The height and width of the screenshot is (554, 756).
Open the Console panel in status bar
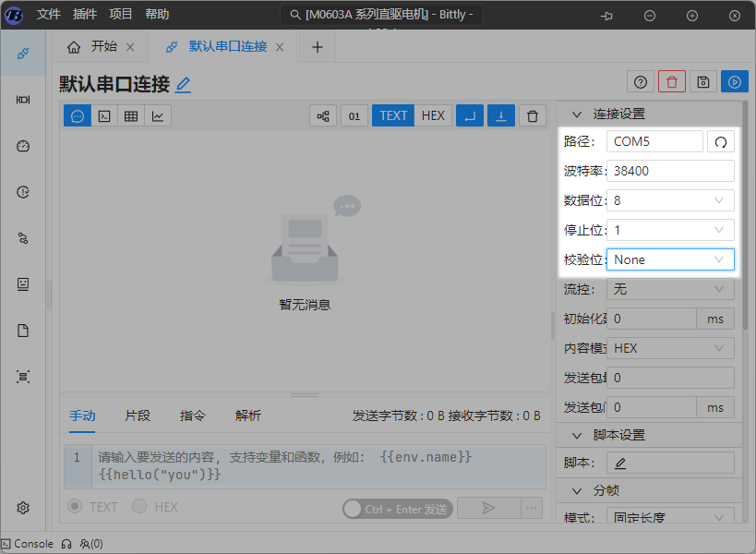tap(28, 544)
